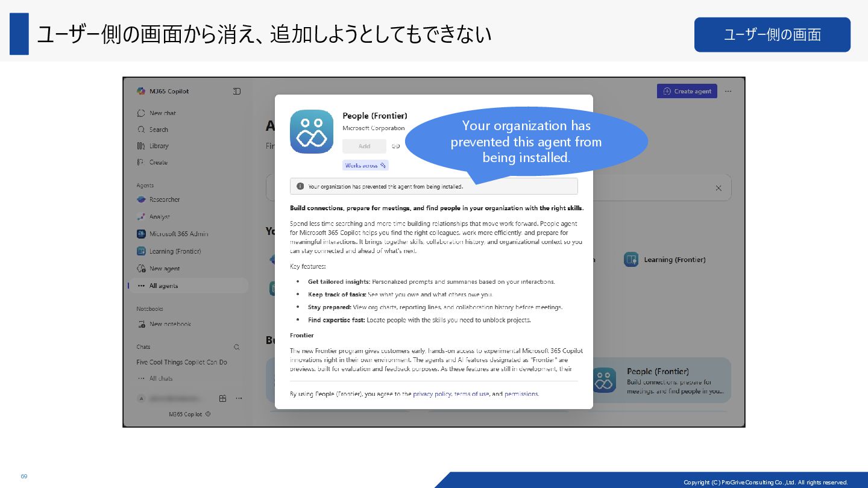Click the large People (Frontier) app icon in dialog
This screenshot has height=488, width=868.
312,131
